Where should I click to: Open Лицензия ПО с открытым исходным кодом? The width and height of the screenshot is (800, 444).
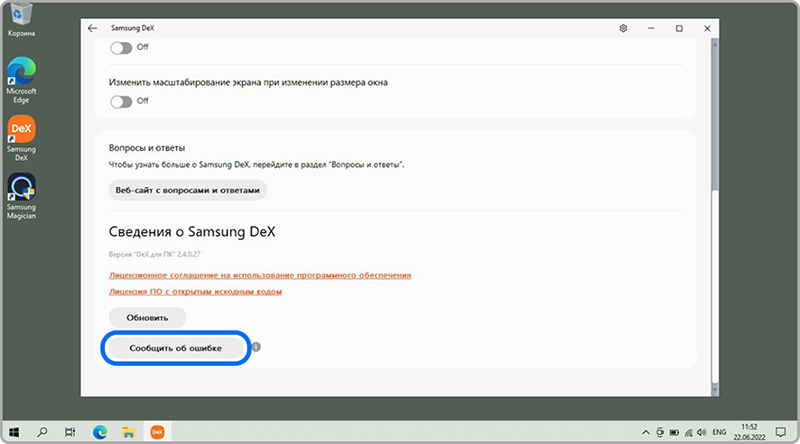195,291
